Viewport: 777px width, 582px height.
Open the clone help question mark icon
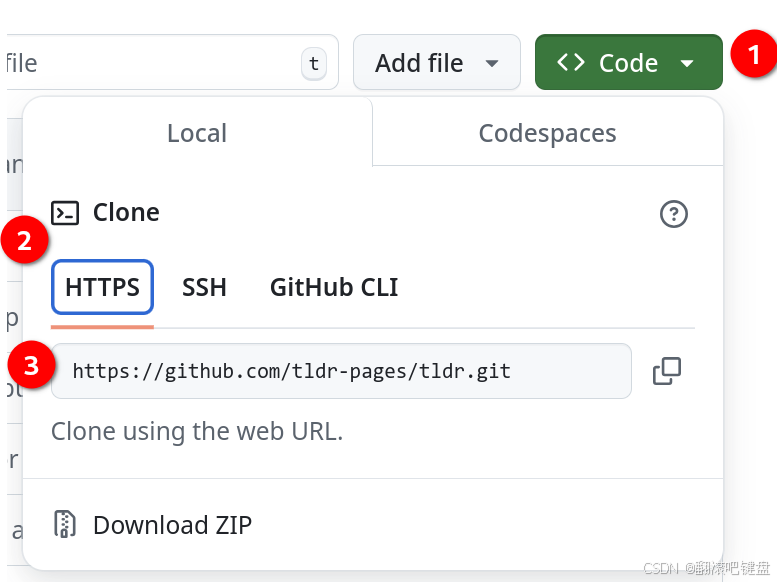click(x=674, y=214)
